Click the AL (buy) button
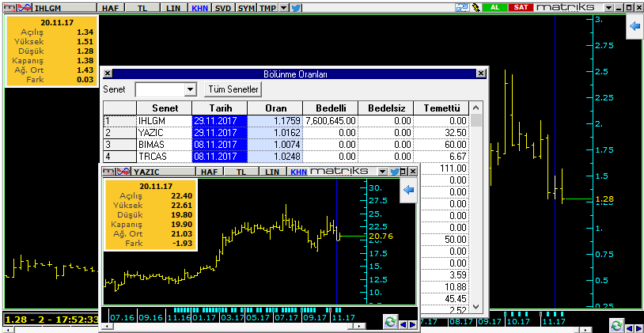 494,7
